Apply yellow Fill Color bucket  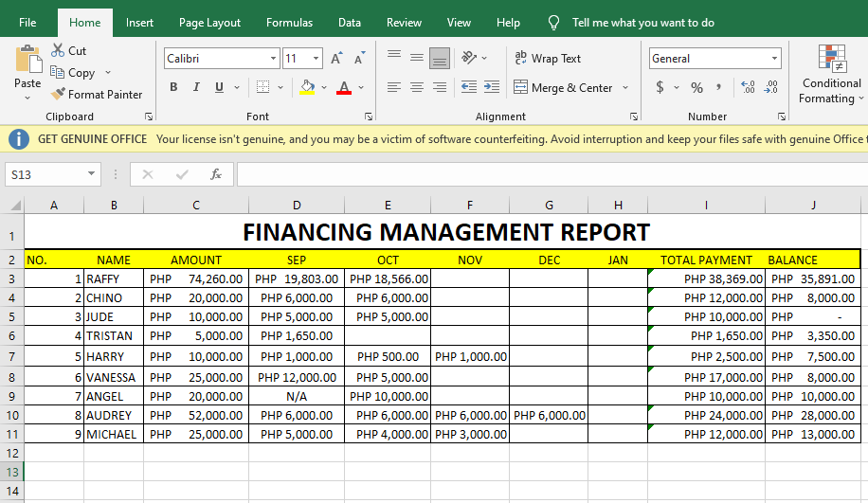click(x=307, y=87)
